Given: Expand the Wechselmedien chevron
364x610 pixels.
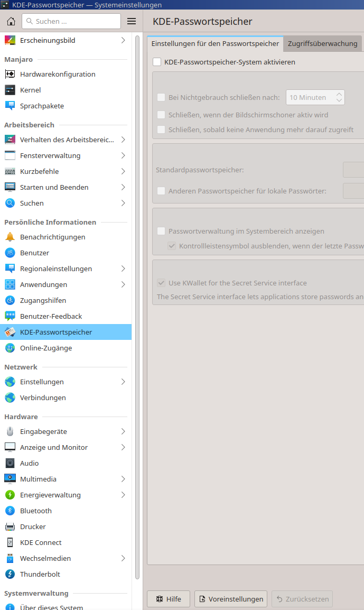Looking at the screenshot, I should [x=123, y=558].
